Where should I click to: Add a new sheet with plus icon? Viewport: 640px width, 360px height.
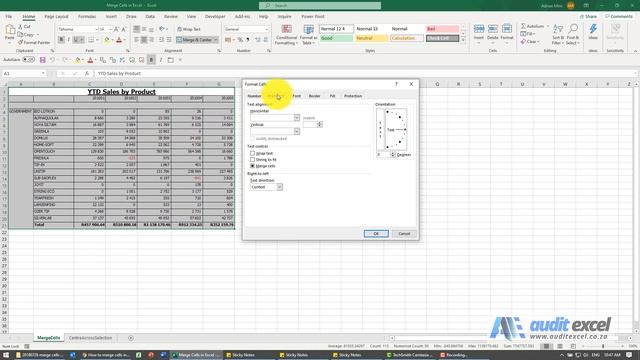(x=131, y=338)
